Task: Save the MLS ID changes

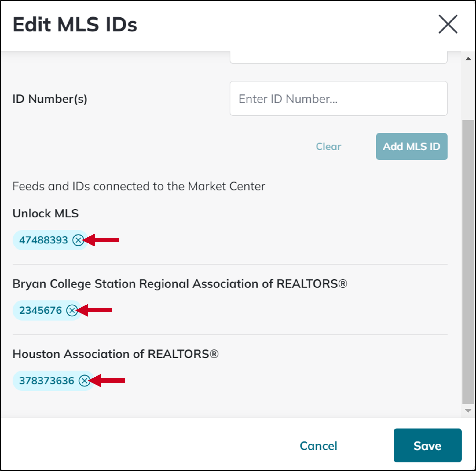Action: coord(427,446)
